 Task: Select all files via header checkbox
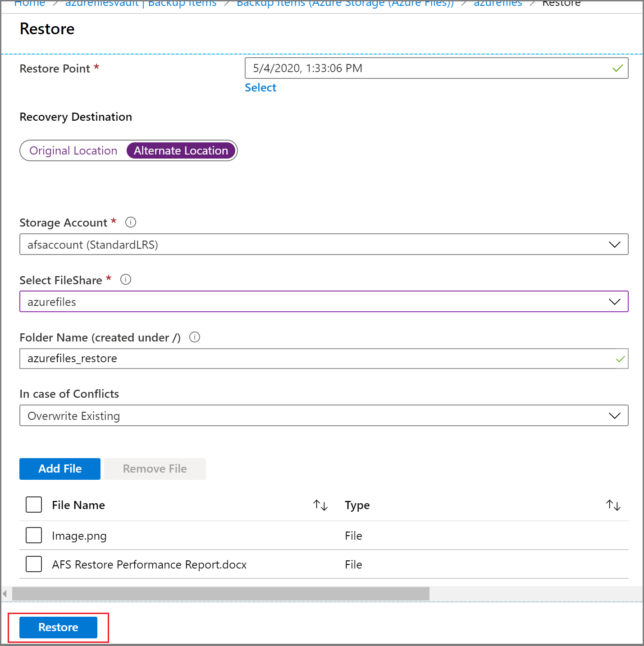(x=33, y=505)
